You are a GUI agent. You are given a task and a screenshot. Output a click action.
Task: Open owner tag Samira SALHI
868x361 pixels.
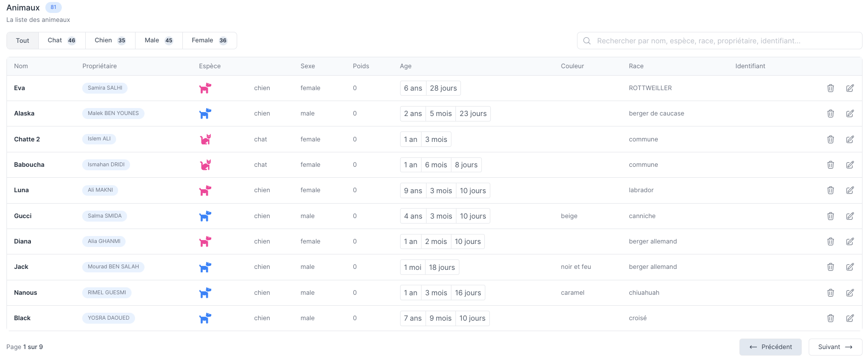point(105,88)
